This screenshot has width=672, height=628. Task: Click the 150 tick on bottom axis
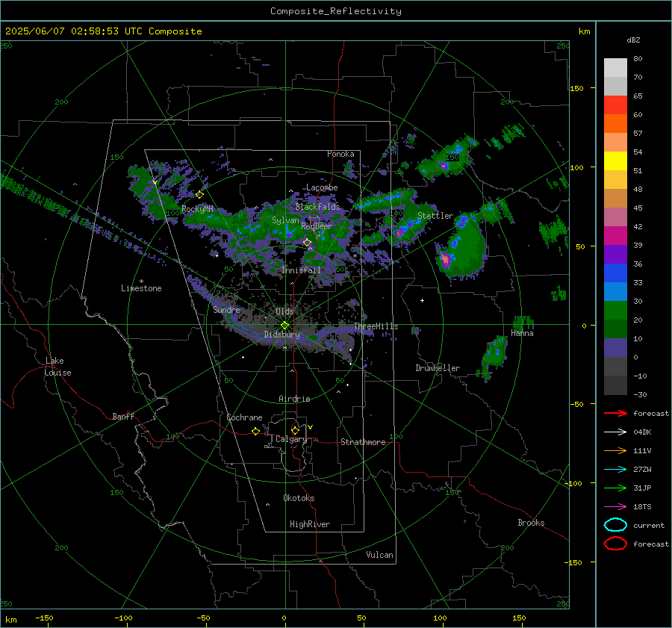click(519, 618)
